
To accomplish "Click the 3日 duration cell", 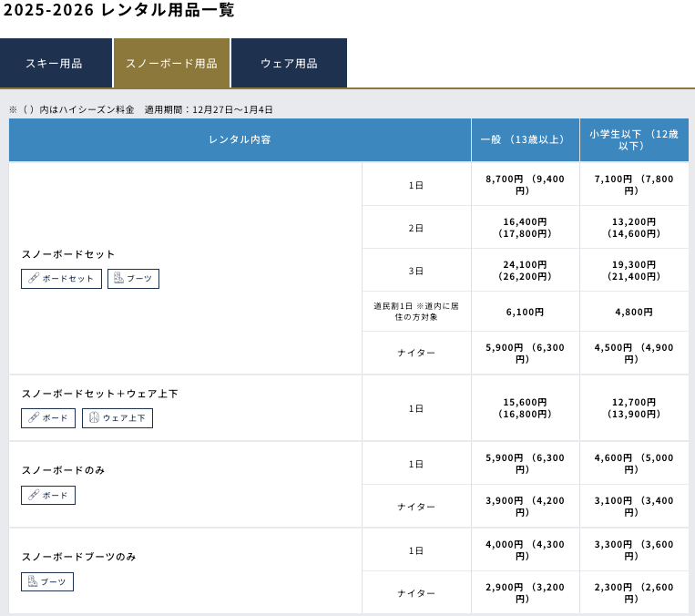I will 416,271.
